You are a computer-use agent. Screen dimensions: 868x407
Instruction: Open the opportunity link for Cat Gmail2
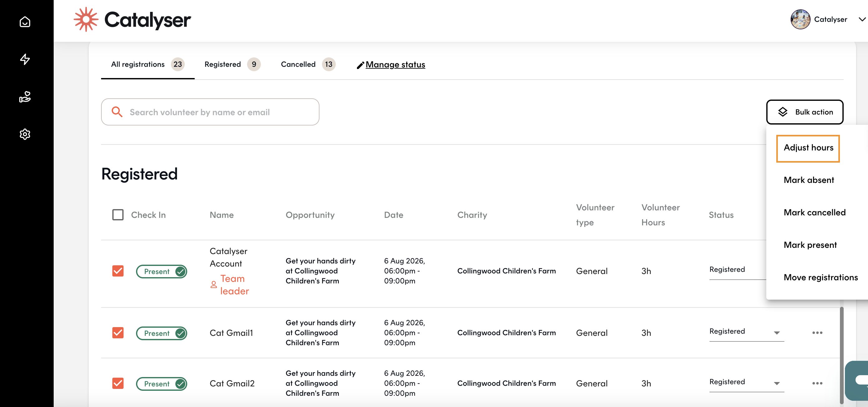tap(320, 383)
